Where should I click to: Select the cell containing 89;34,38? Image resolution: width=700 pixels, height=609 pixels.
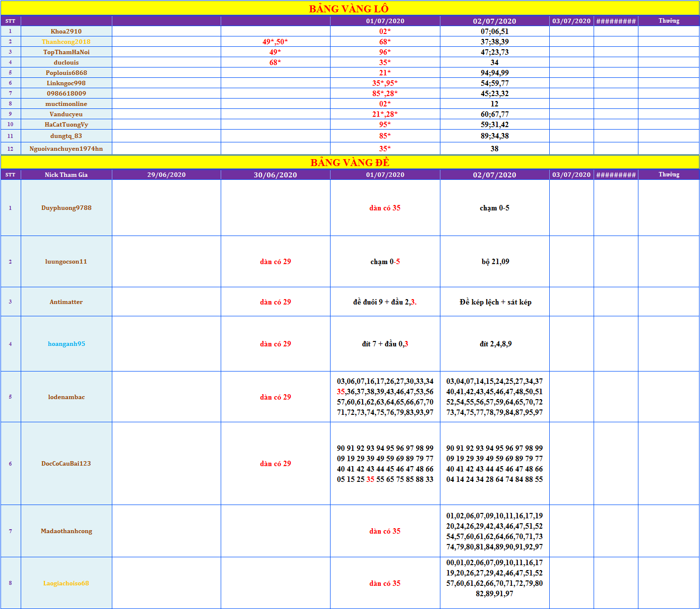[495, 135]
